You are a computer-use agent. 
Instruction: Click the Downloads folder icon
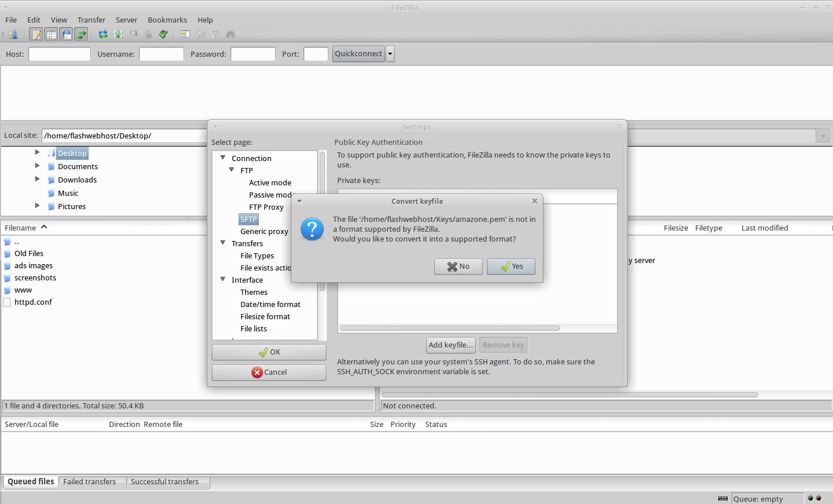(x=51, y=180)
